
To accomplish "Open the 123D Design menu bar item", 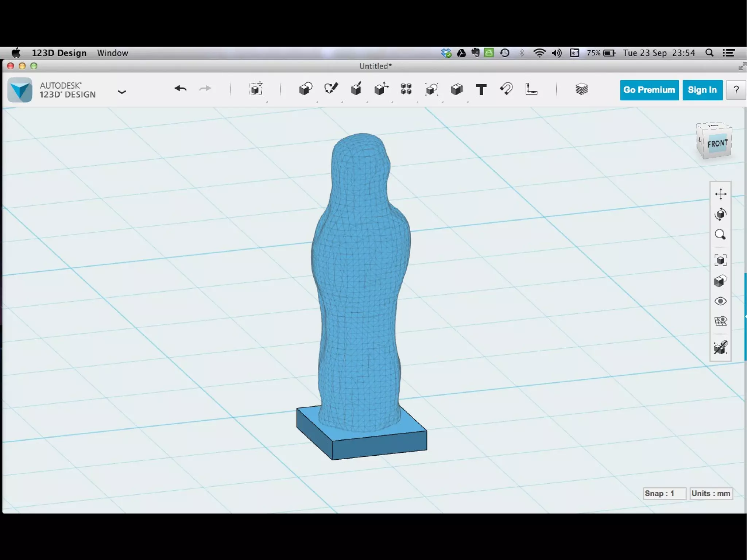I will click(59, 53).
